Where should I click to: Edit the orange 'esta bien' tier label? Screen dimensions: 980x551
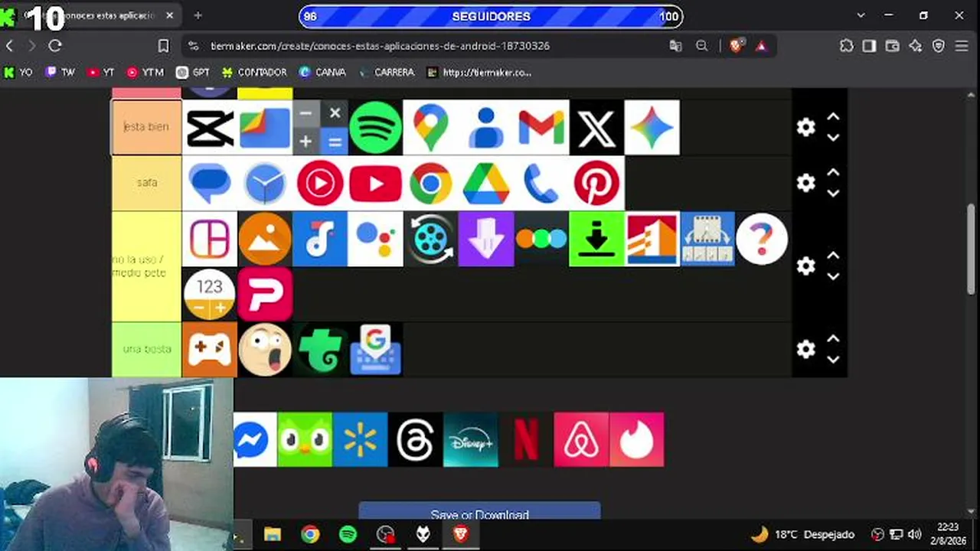coord(147,127)
